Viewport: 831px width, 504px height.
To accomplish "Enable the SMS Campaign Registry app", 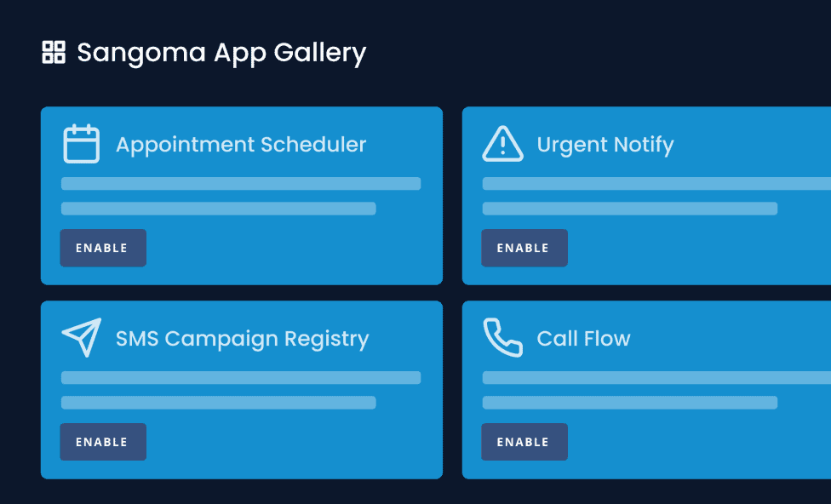I will point(102,442).
